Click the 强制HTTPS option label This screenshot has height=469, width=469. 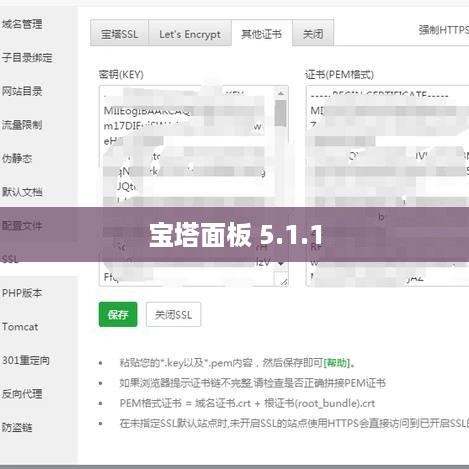point(444,30)
